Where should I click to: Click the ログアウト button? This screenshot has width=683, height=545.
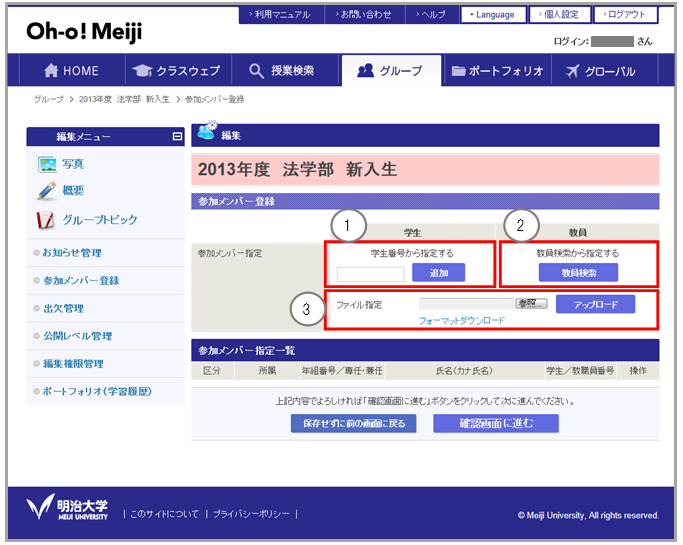click(x=626, y=14)
